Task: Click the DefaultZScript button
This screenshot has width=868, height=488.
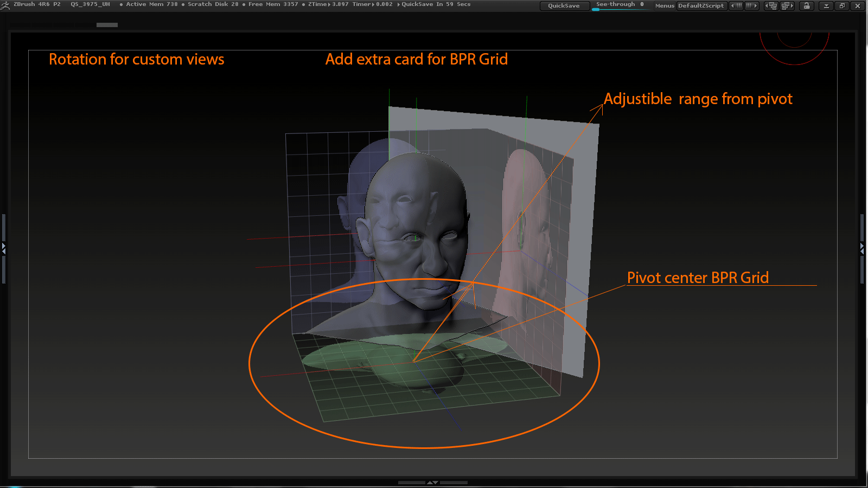Action: (701, 6)
